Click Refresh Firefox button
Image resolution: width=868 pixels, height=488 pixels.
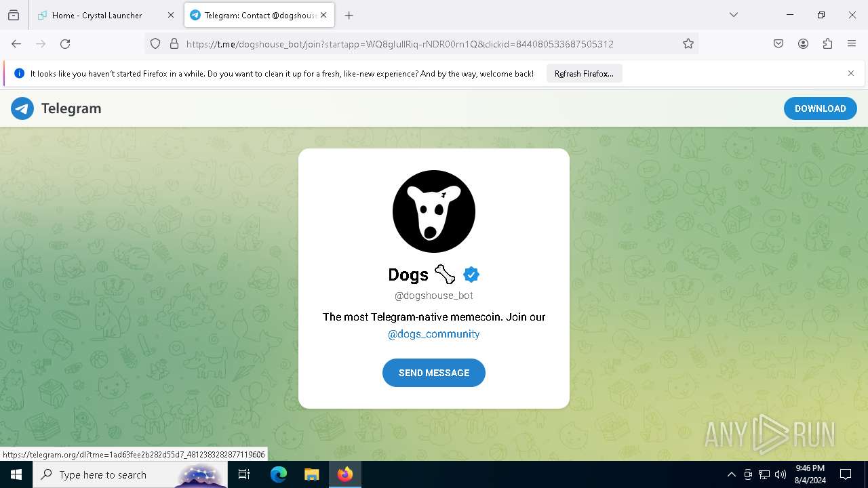click(x=584, y=74)
